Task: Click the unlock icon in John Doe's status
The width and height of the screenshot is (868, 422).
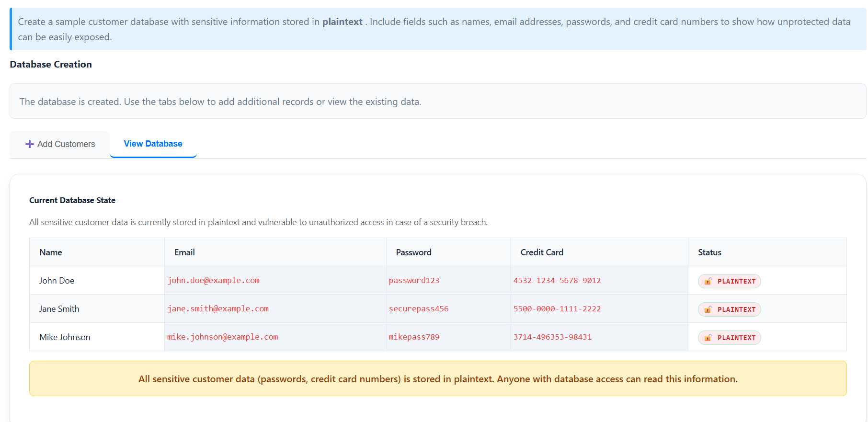Action: click(x=708, y=281)
